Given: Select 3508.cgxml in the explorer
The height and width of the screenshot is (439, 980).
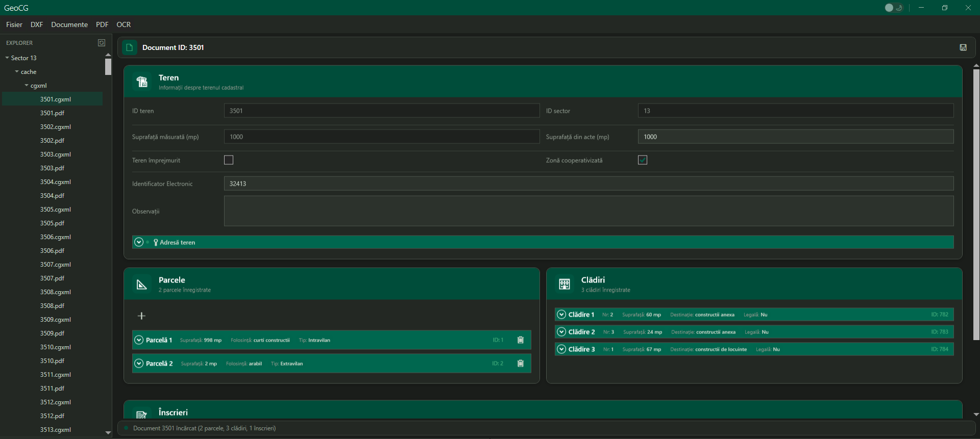Looking at the screenshot, I should tap(56, 292).
